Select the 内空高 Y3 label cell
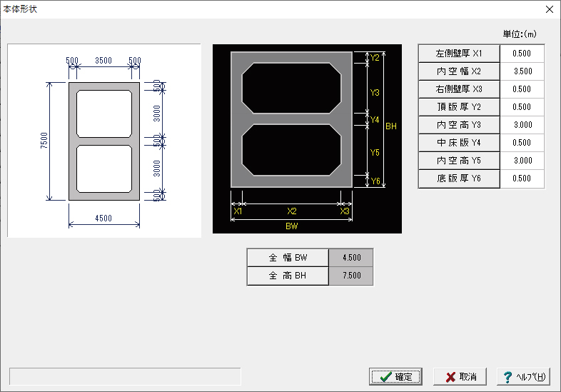Image resolution: width=561 pixels, height=392 pixels. pyautogui.click(x=459, y=125)
